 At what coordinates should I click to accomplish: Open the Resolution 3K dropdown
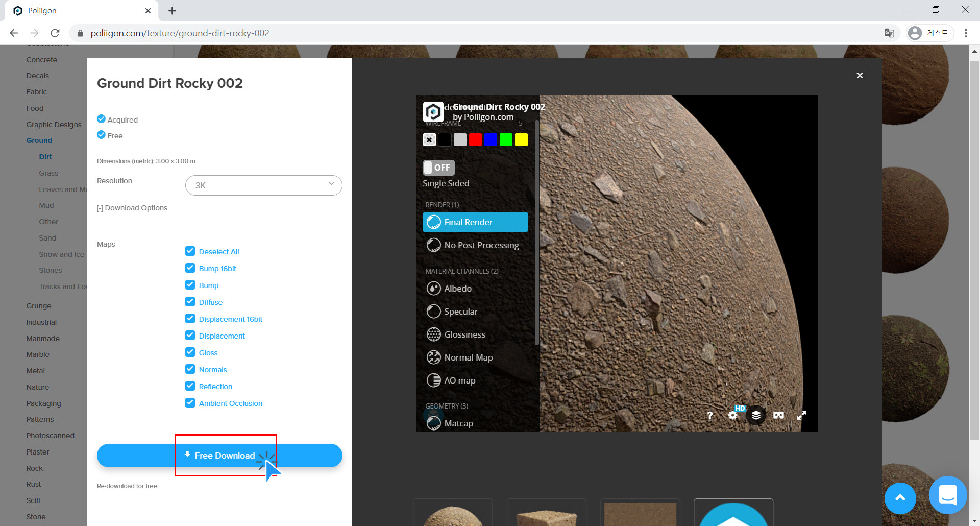click(x=263, y=185)
